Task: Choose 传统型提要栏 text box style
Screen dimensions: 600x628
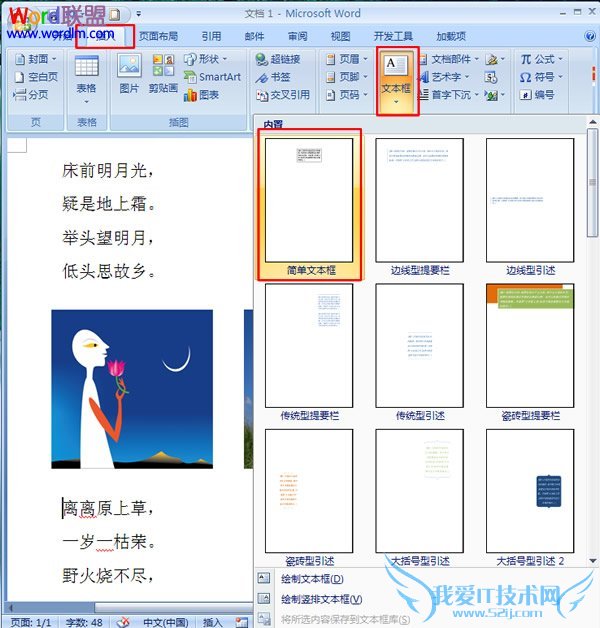Action: click(x=309, y=352)
